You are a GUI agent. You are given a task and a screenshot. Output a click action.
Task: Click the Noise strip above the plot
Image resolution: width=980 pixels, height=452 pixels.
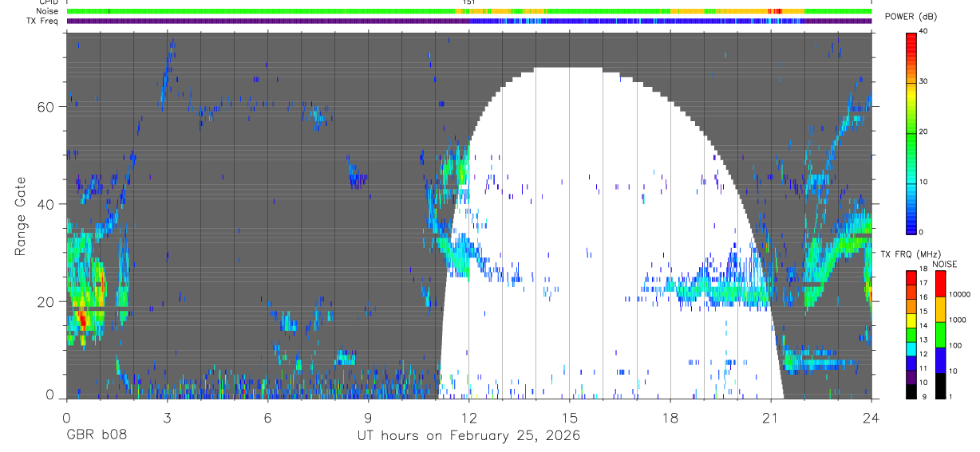(x=468, y=11)
